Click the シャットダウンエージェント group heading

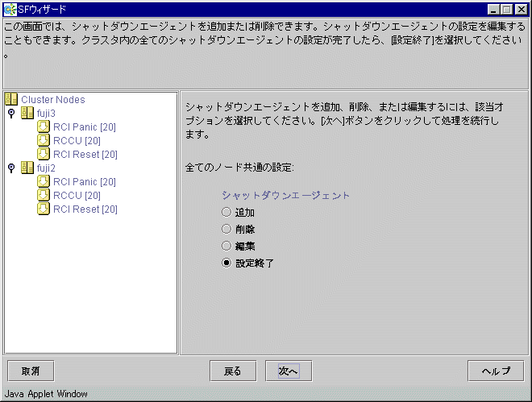pyautogui.click(x=285, y=195)
